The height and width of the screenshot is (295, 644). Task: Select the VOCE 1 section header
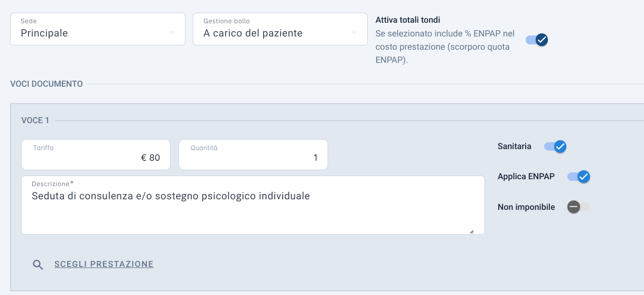[x=35, y=121]
